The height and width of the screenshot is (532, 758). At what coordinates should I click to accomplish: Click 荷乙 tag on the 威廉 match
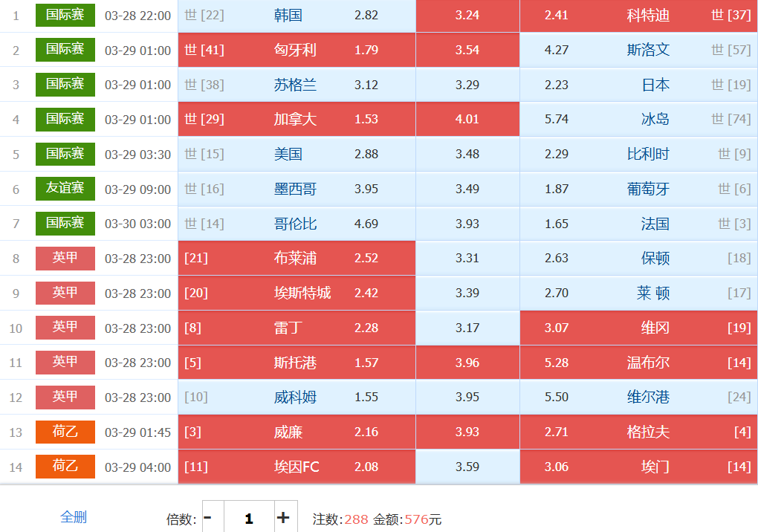tap(65, 432)
